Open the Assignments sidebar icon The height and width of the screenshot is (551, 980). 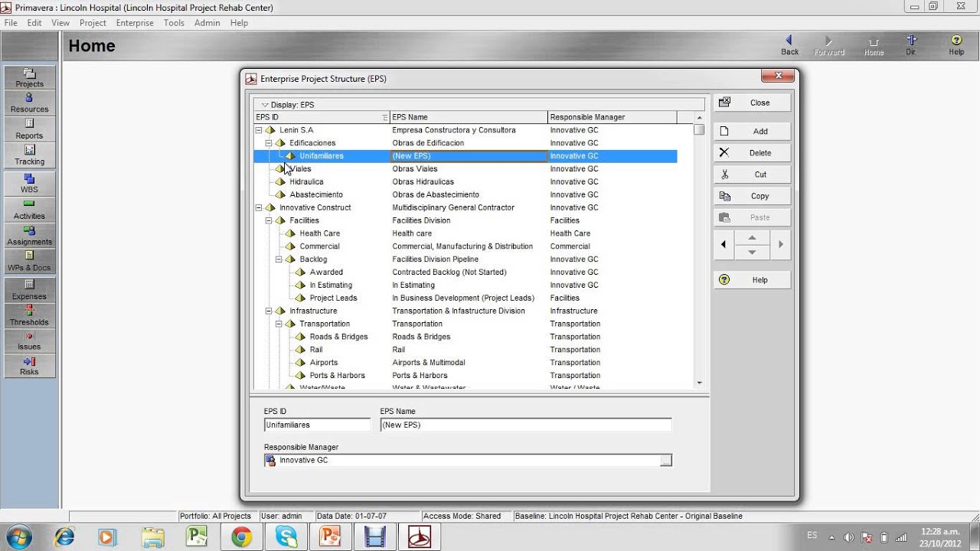[x=29, y=236]
